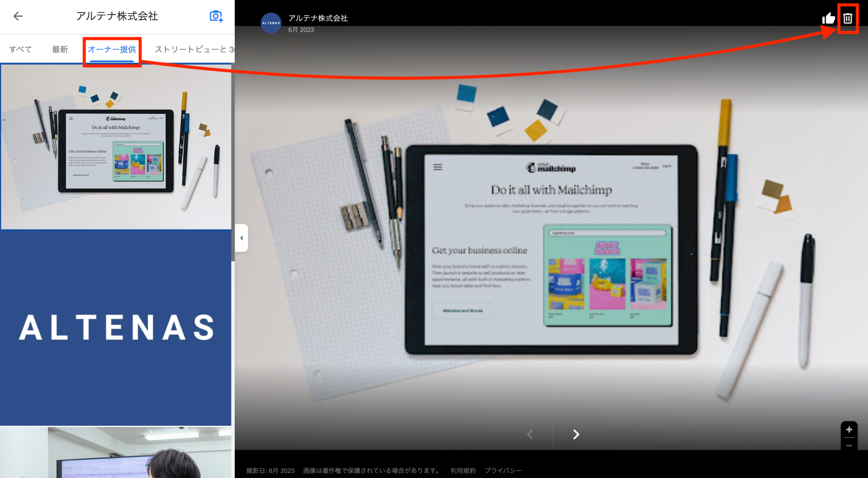Go to previous photo chevron
This screenshot has height=478, width=868.
pos(530,434)
